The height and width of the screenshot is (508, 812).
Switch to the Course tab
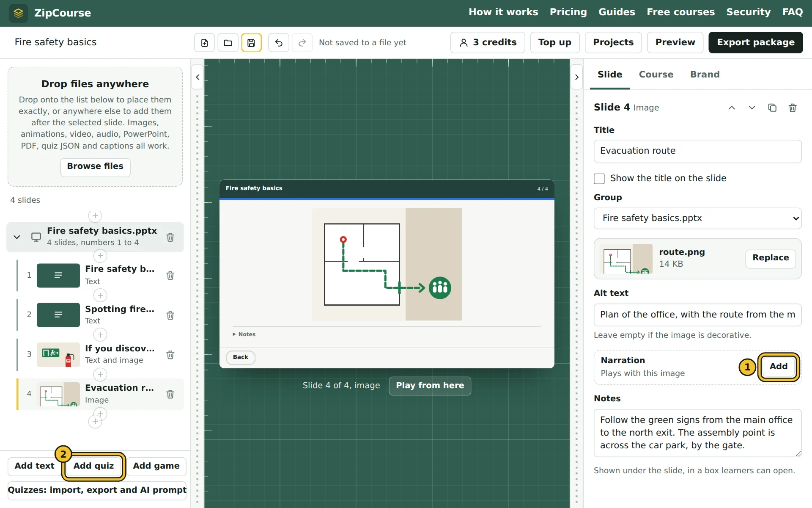point(656,75)
